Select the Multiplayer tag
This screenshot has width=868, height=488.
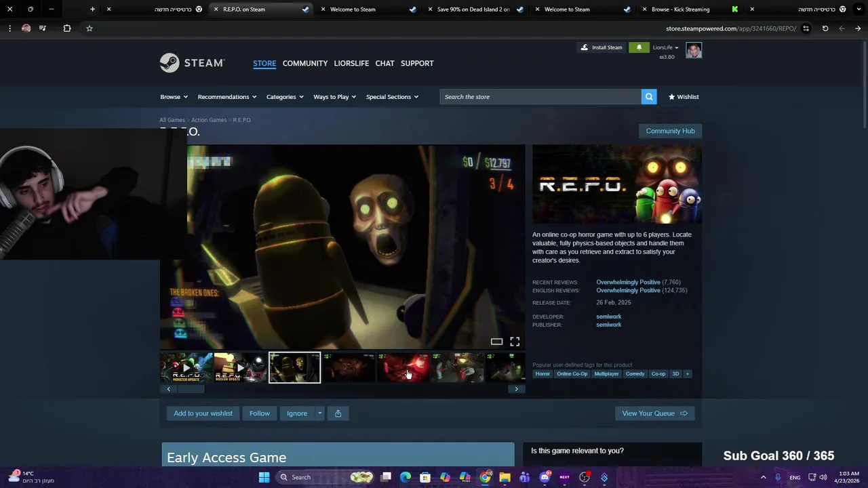pos(606,374)
